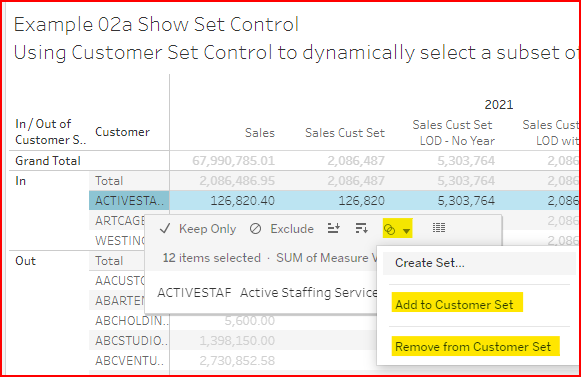Select Add to Customer Set

pos(454,305)
